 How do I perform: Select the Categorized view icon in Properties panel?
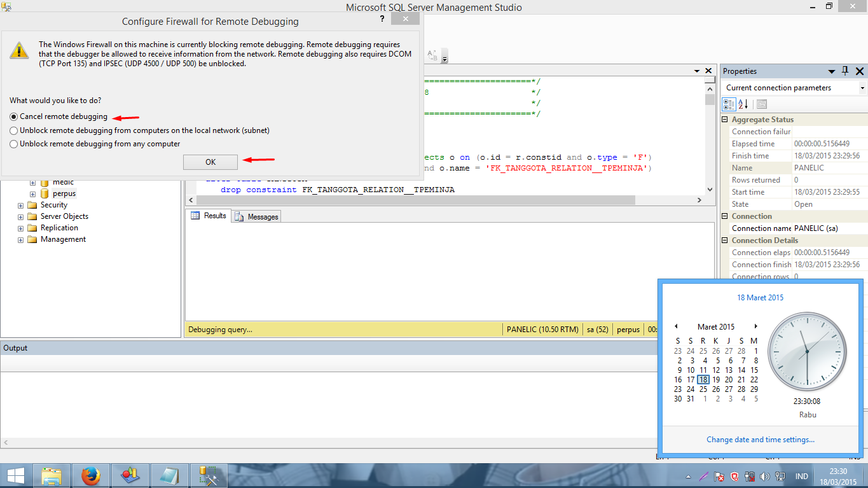(729, 104)
